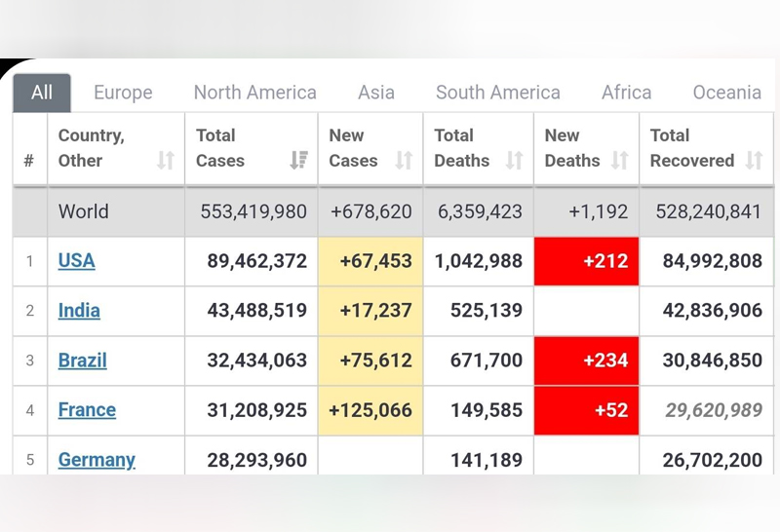Sort table by New Cases arrows
780x532 pixels.
click(x=404, y=161)
